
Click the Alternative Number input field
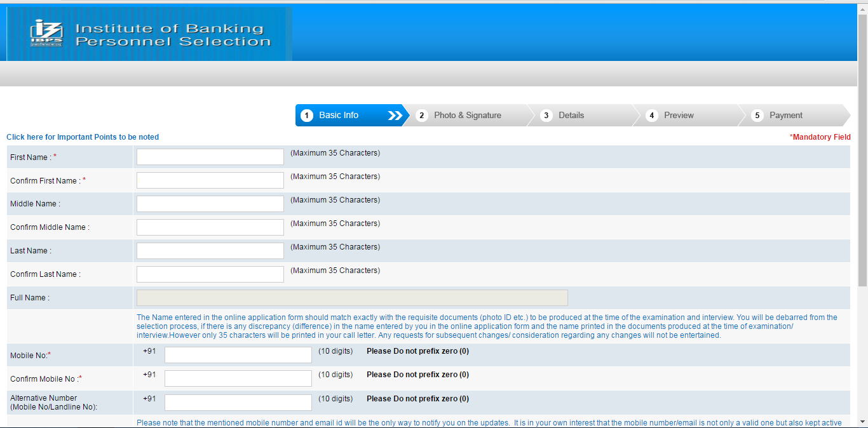point(238,403)
